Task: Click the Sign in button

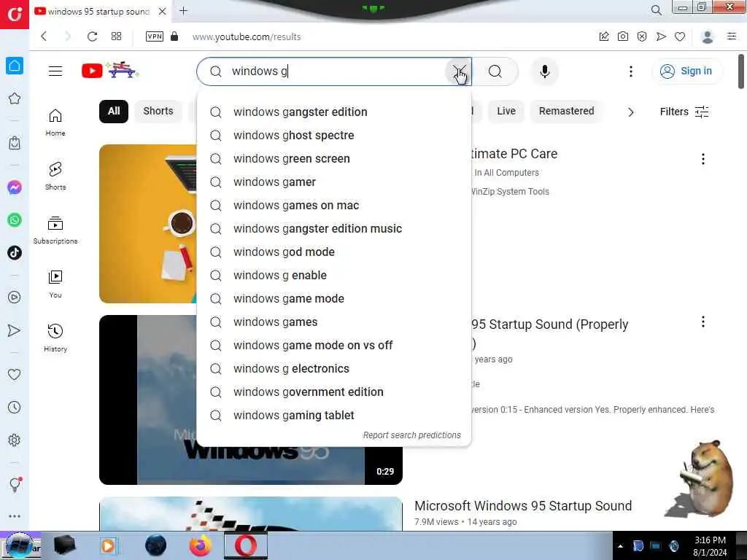Action: 686,71
